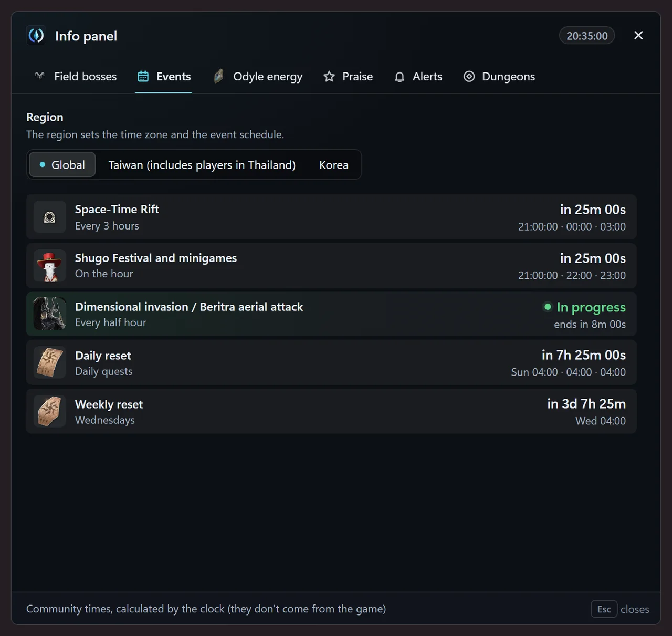Click the '21:00:00 · 22:00 · 23:00' schedule
The image size is (672, 636).
(x=572, y=276)
